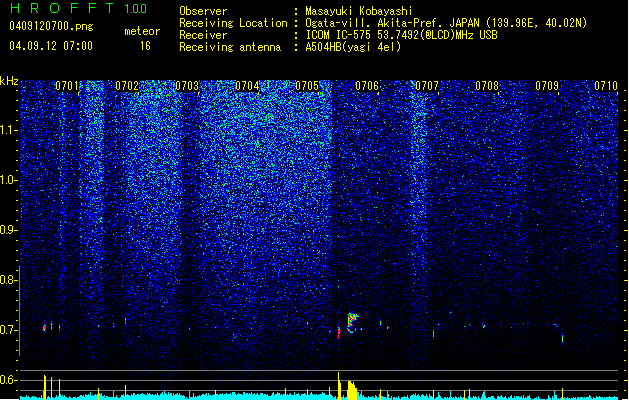Viewport: 629px width, 400px height.
Task: Click the 0.8 kHz axis tick
Action: coord(9,280)
